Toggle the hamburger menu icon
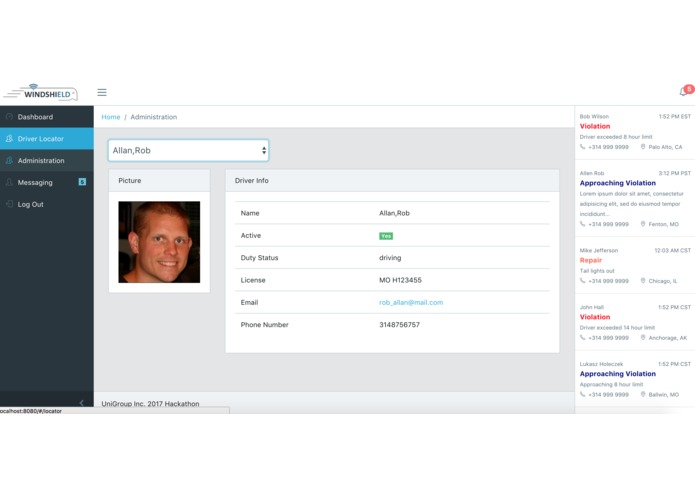The width and height of the screenshot is (695, 494). 102,92
